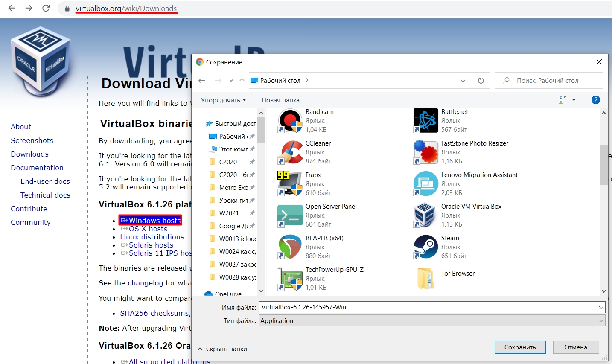Collapse folders with Скрыть папки
612x364 pixels.
pyautogui.click(x=222, y=349)
